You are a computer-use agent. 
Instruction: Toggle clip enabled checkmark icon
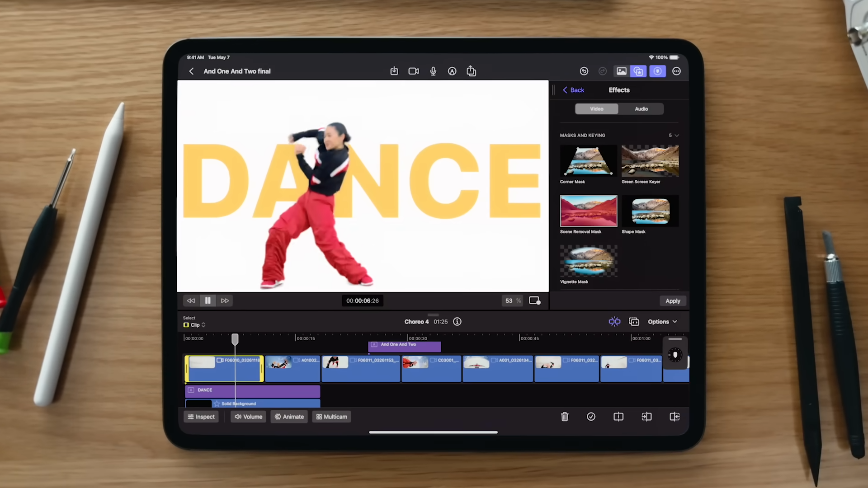[x=591, y=417]
